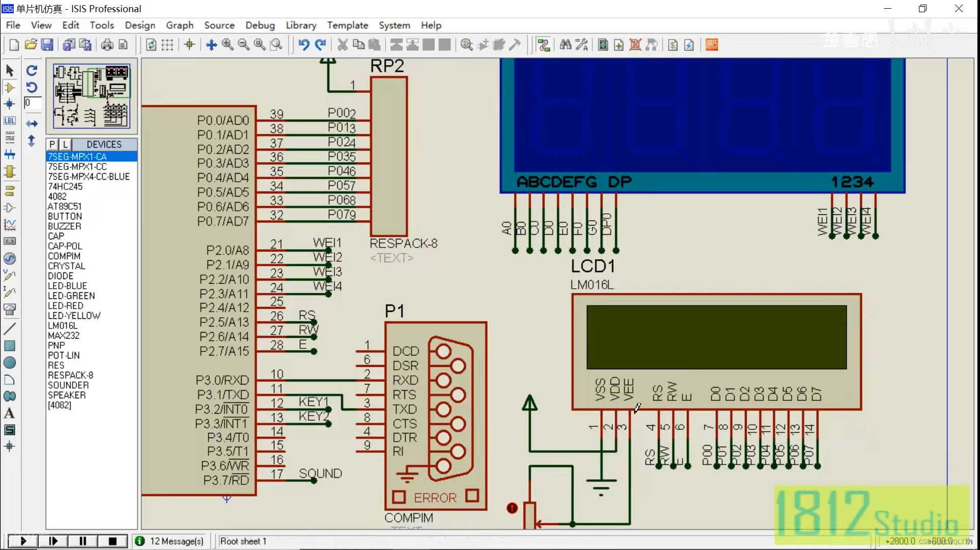Open the Debug menu

[x=260, y=25]
